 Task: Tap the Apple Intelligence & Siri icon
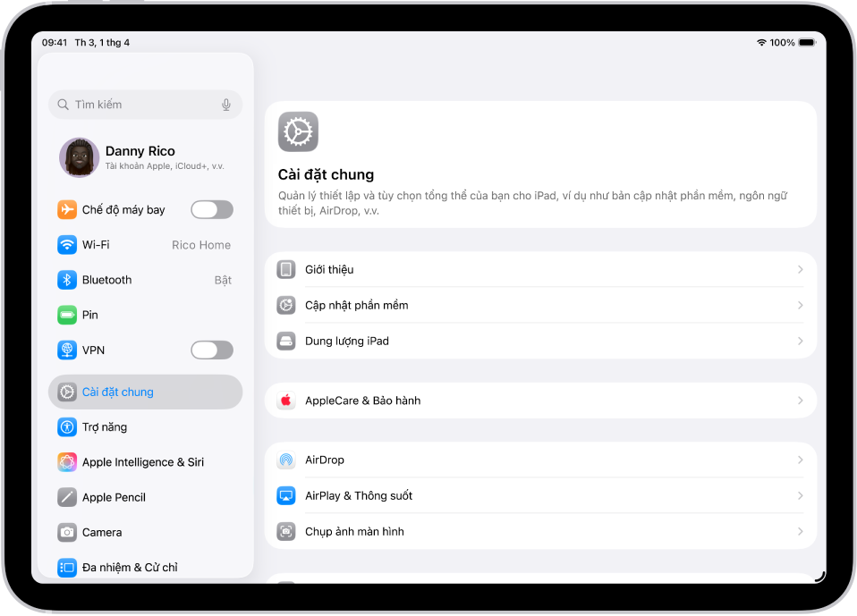67,461
